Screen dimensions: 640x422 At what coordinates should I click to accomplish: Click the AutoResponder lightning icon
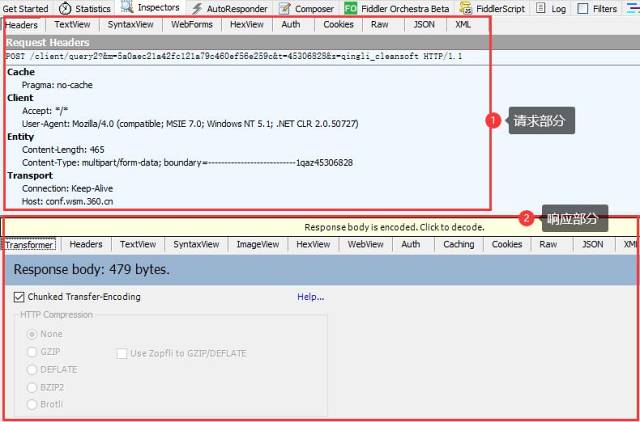[198, 8]
